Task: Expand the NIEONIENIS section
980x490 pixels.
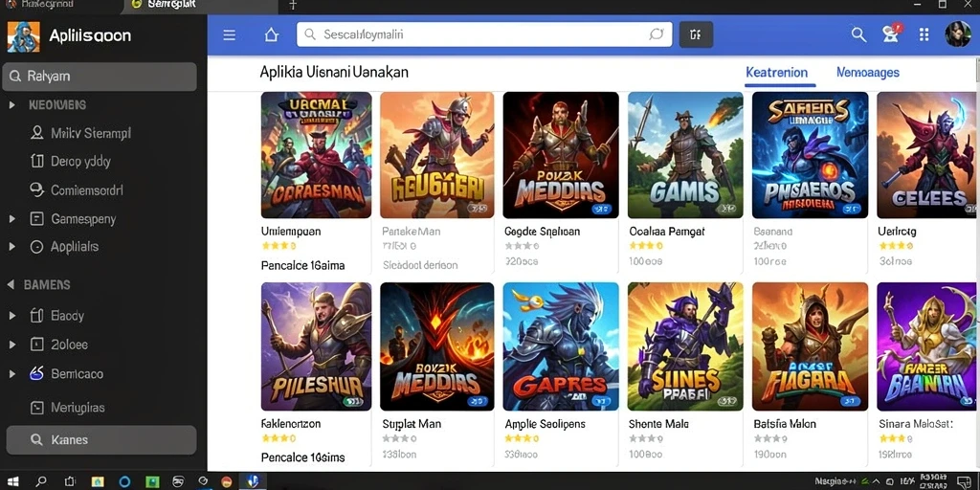Action: (x=11, y=105)
